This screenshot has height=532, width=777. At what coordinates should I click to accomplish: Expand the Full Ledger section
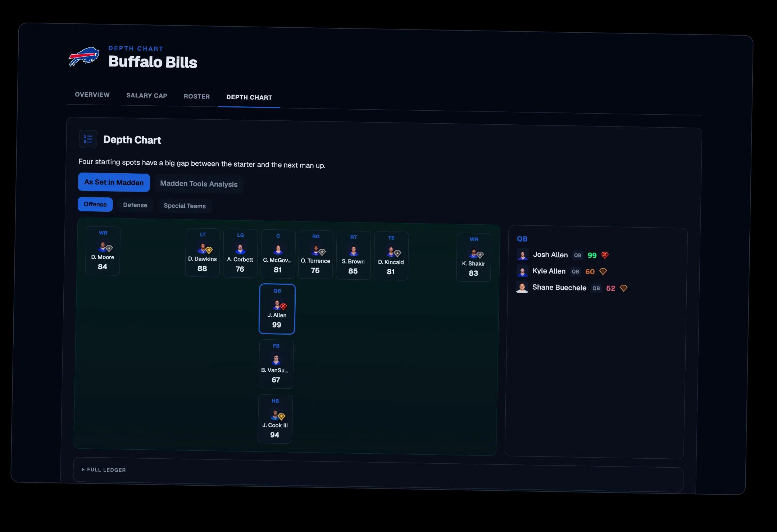(x=104, y=470)
